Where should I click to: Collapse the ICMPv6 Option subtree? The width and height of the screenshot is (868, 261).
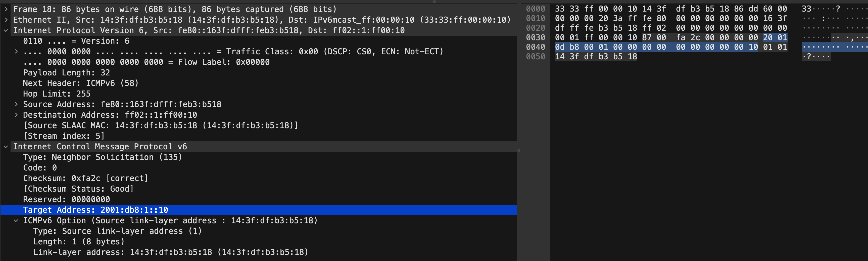tap(16, 221)
